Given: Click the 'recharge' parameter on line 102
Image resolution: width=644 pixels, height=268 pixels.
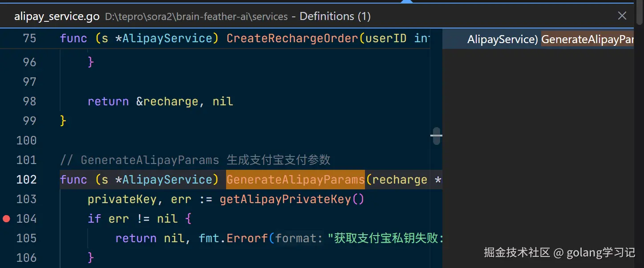Looking at the screenshot, I should (399, 180).
